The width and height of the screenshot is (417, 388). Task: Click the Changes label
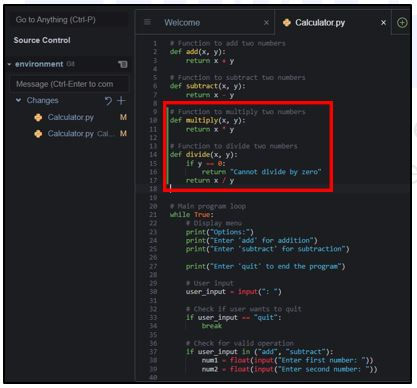42,100
